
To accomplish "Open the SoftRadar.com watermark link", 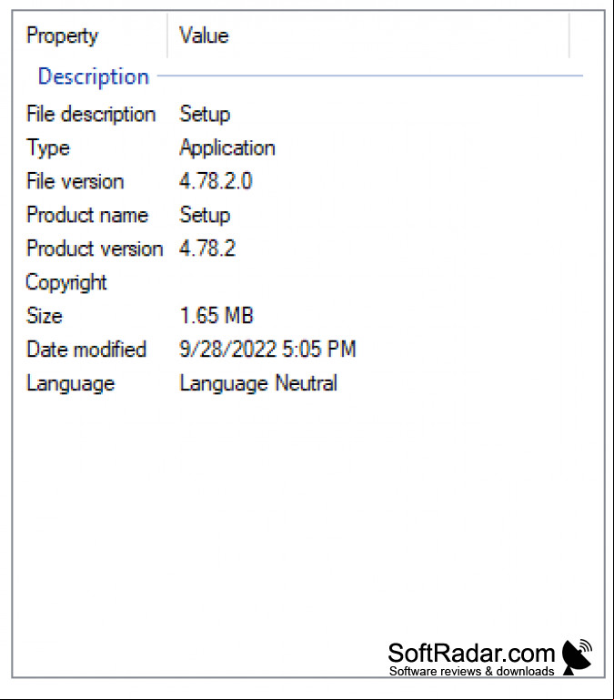I will (x=471, y=658).
